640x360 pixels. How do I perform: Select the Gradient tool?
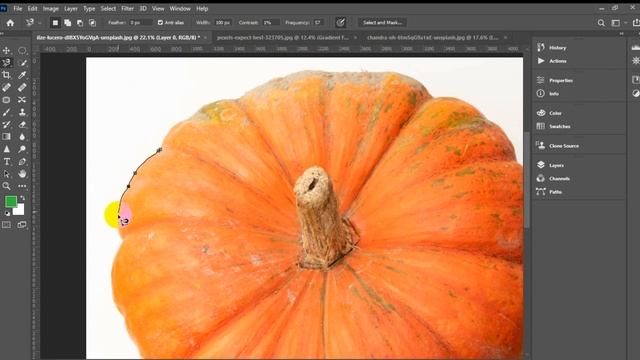point(7,137)
